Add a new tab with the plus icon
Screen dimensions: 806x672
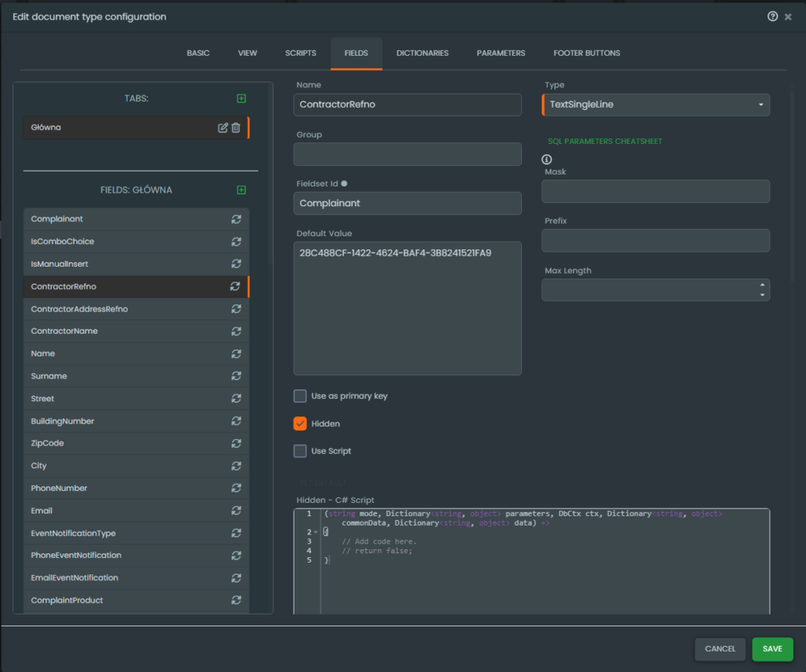pyautogui.click(x=242, y=98)
